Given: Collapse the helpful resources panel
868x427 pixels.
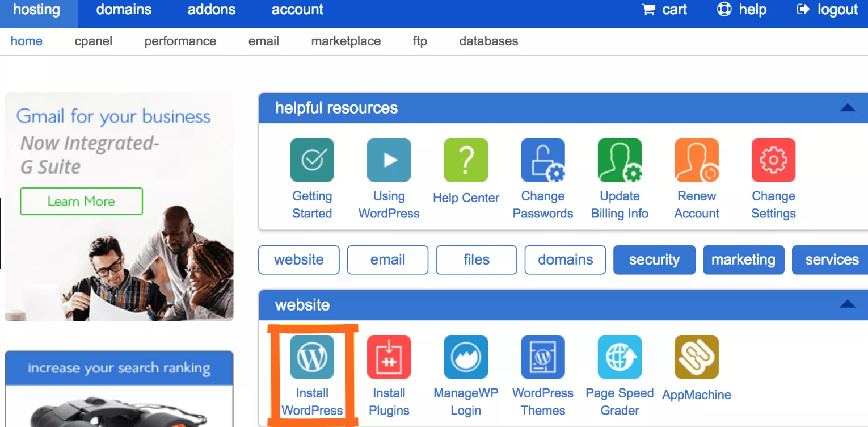Looking at the screenshot, I should 848,108.
